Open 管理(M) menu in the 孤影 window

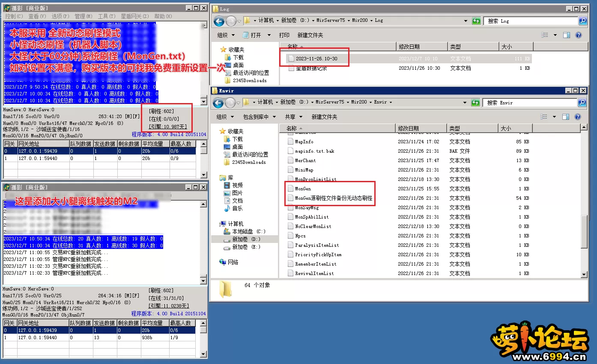coord(83,16)
